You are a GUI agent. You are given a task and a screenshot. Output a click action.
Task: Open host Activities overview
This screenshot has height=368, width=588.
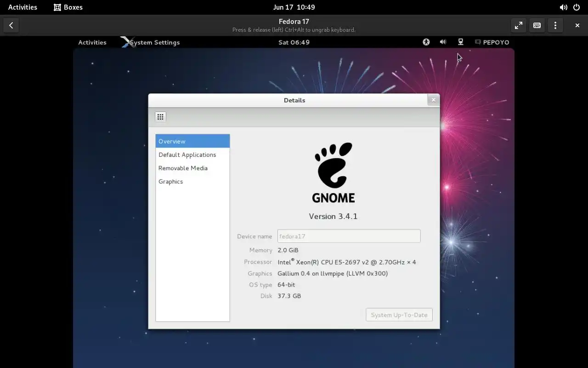[x=23, y=7]
